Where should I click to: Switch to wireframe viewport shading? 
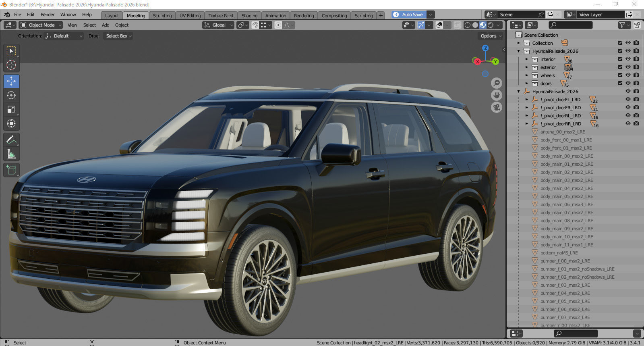(467, 25)
